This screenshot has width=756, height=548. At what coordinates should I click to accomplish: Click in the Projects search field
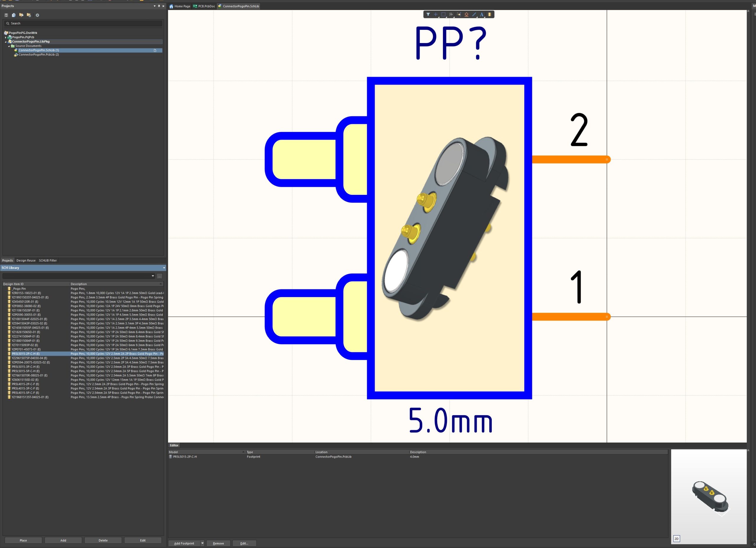[x=83, y=23]
